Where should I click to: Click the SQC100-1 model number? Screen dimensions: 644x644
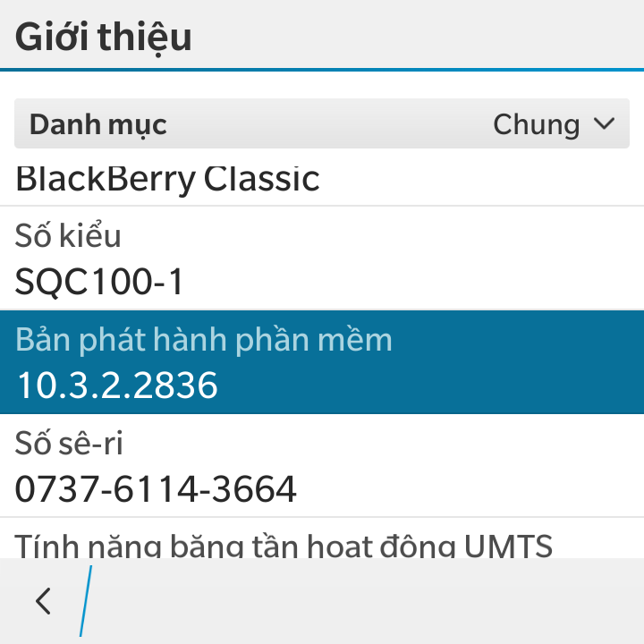coord(100,283)
